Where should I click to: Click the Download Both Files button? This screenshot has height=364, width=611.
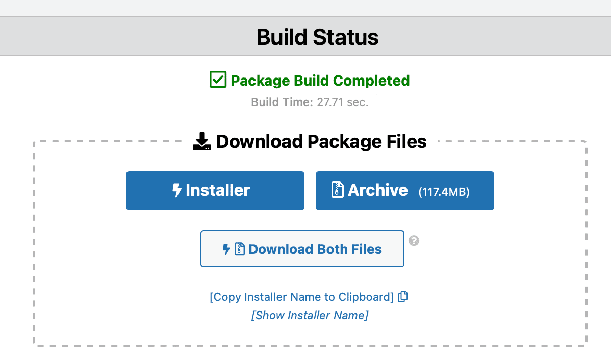click(x=302, y=249)
